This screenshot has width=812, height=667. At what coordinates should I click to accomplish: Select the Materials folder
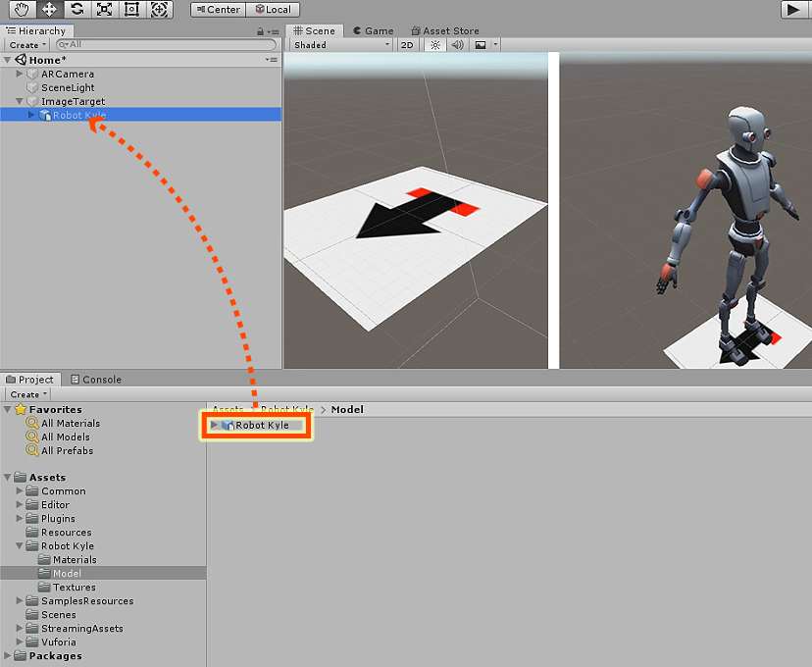pos(75,560)
